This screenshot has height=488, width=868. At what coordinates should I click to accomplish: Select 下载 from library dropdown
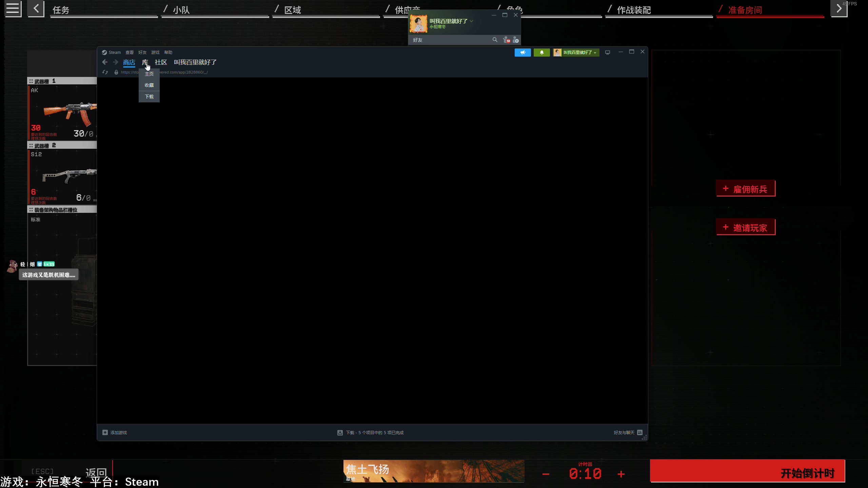point(149,97)
